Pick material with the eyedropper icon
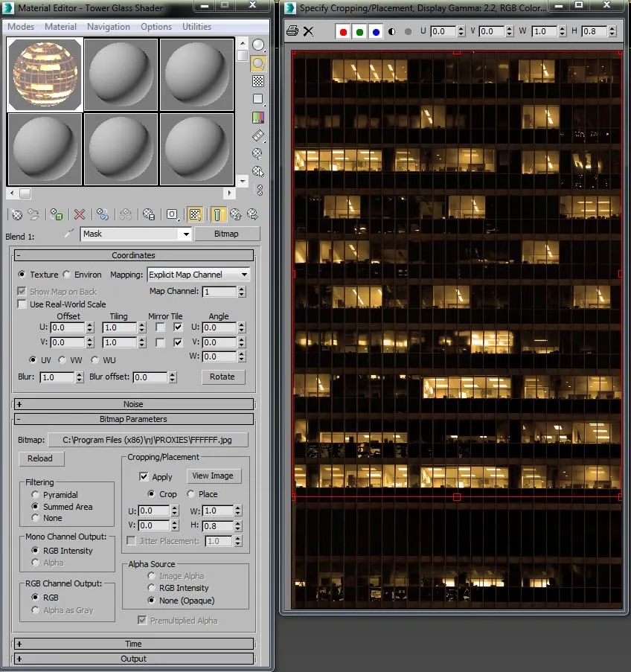This screenshot has width=631, height=672. (68, 234)
